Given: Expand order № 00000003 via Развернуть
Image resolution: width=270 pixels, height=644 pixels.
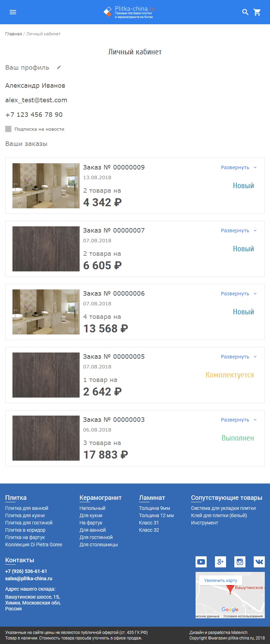Looking at the screenshot, I should (239, 420).
